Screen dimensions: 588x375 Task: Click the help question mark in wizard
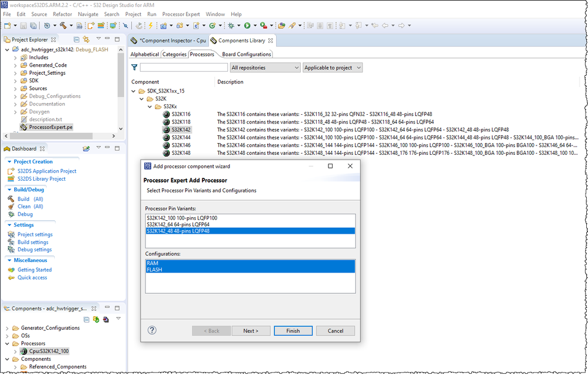152,330
